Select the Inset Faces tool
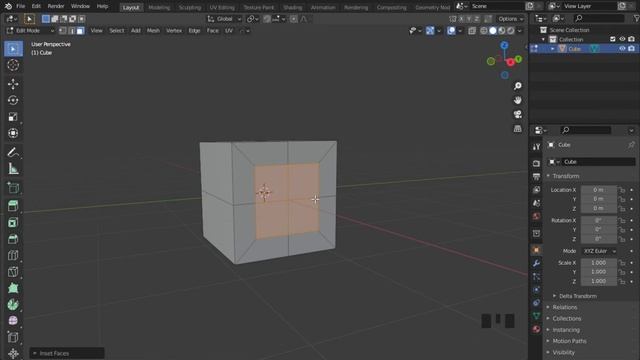640x360 pixels. point(13,223)
